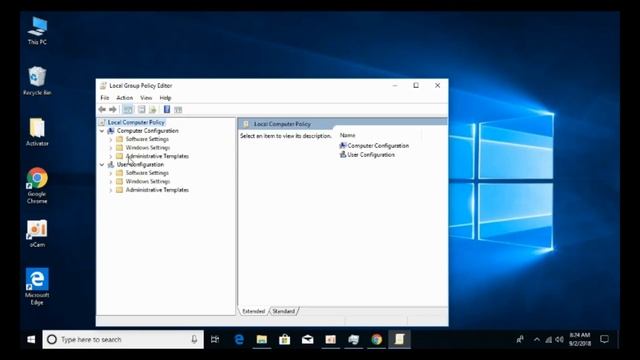Select the Microsoft Edge desktop shortcut
This screenshot has height=360, width=640.
[37, 287]
